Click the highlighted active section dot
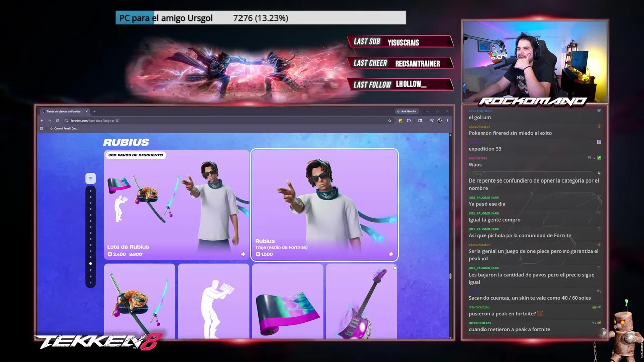 [90, 263]
